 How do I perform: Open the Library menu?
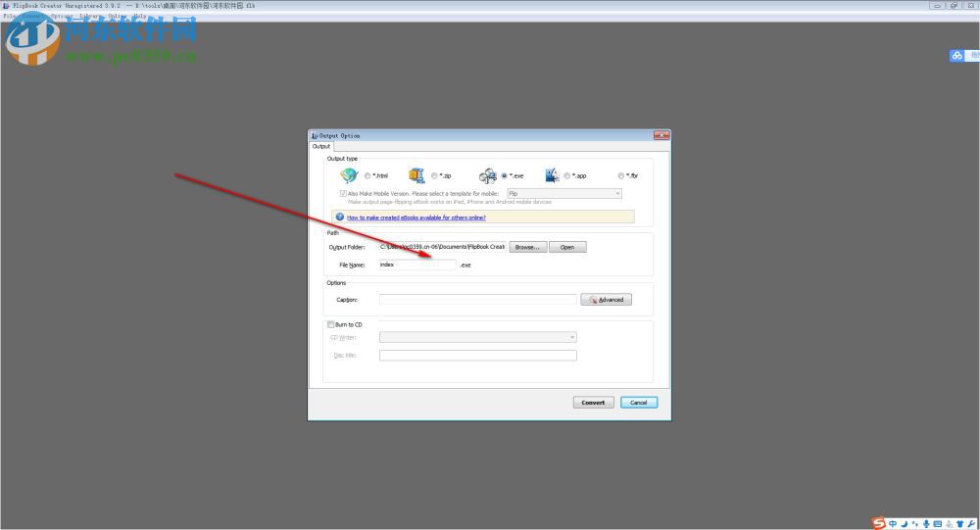coord(89,16)
